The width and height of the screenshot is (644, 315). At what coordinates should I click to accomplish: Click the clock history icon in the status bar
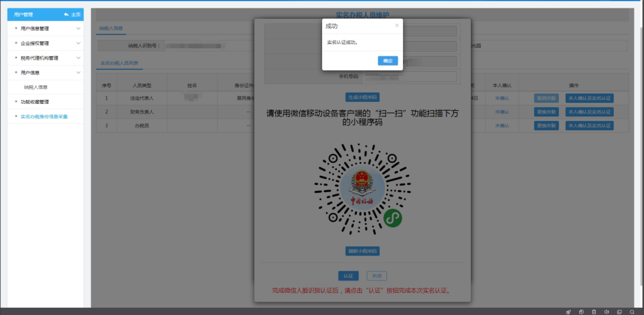pyautogui.click(x=581, y=311)
